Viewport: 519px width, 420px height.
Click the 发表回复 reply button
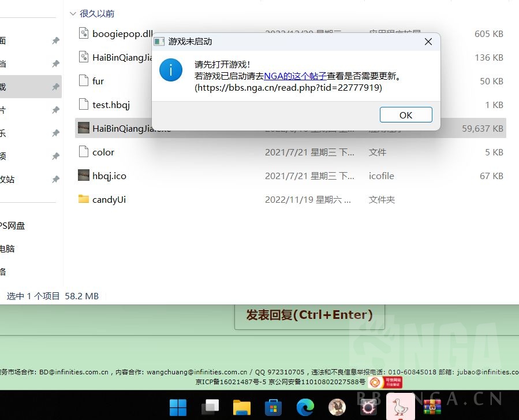pos(309,314)
